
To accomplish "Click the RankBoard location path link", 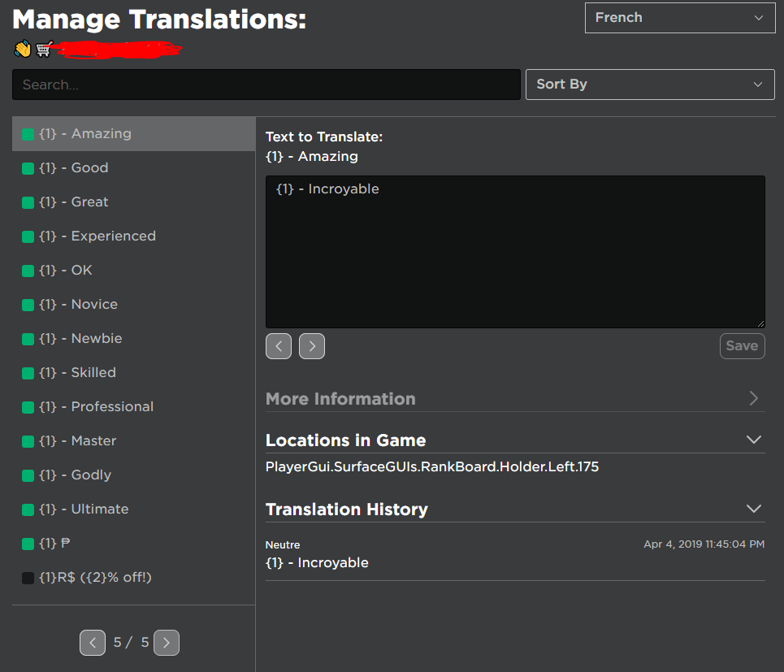I will [433, 466].
